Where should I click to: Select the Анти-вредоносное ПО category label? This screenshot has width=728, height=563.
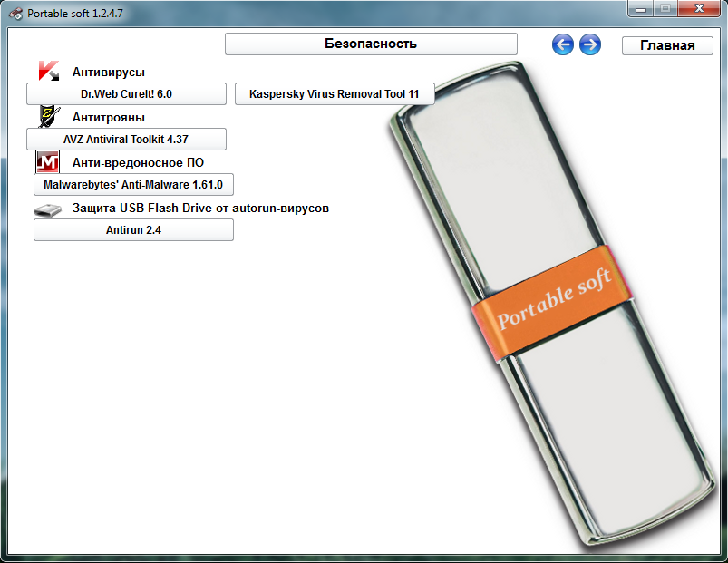pyautogui.click(x=138, y=162)
